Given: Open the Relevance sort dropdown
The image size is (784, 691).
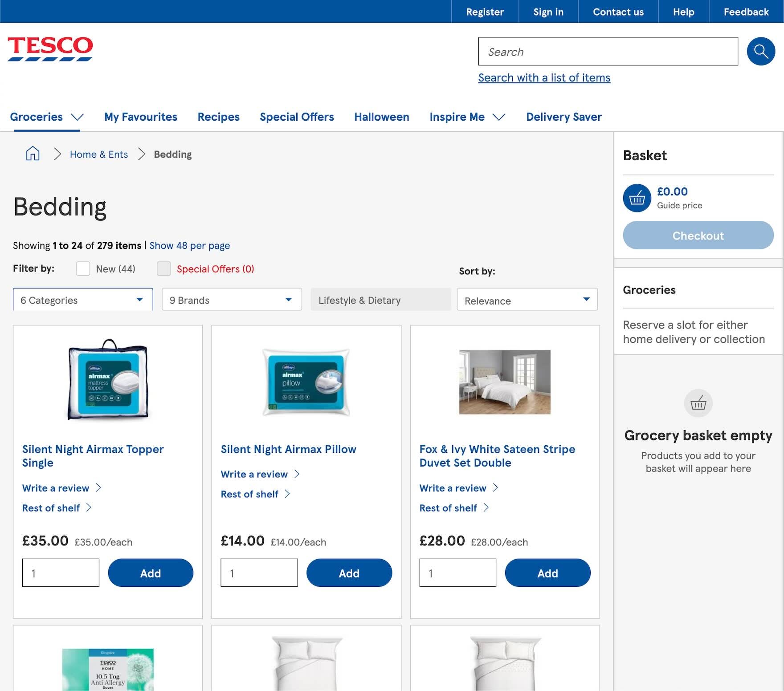Looking at the screenshot, I should [x=527, y=301].
